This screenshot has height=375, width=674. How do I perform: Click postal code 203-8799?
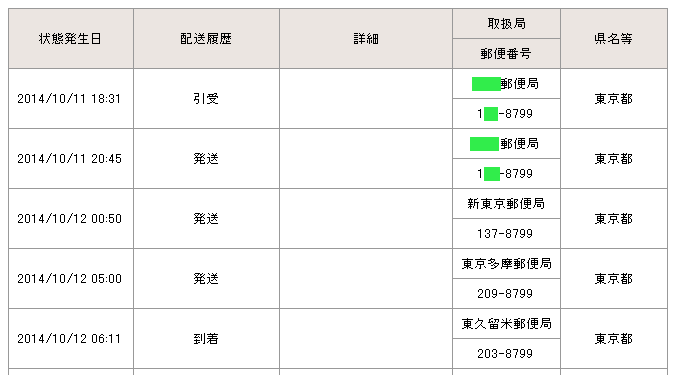(x=506, y=353)
